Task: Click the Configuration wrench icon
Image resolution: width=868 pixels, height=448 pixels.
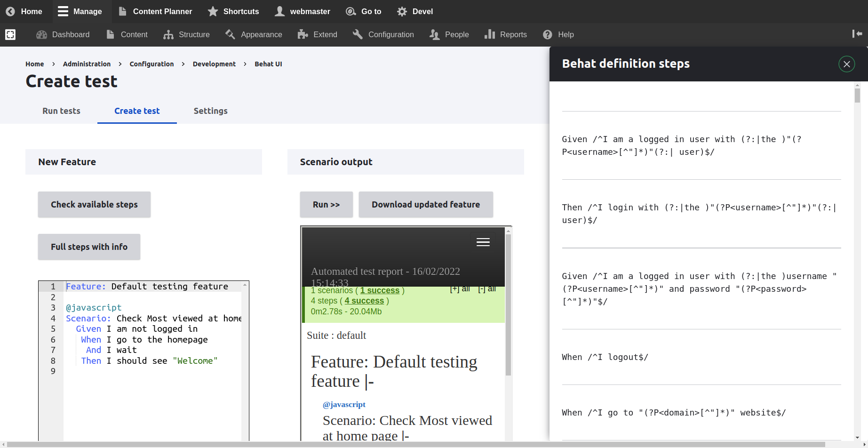Action: [358, 34]
